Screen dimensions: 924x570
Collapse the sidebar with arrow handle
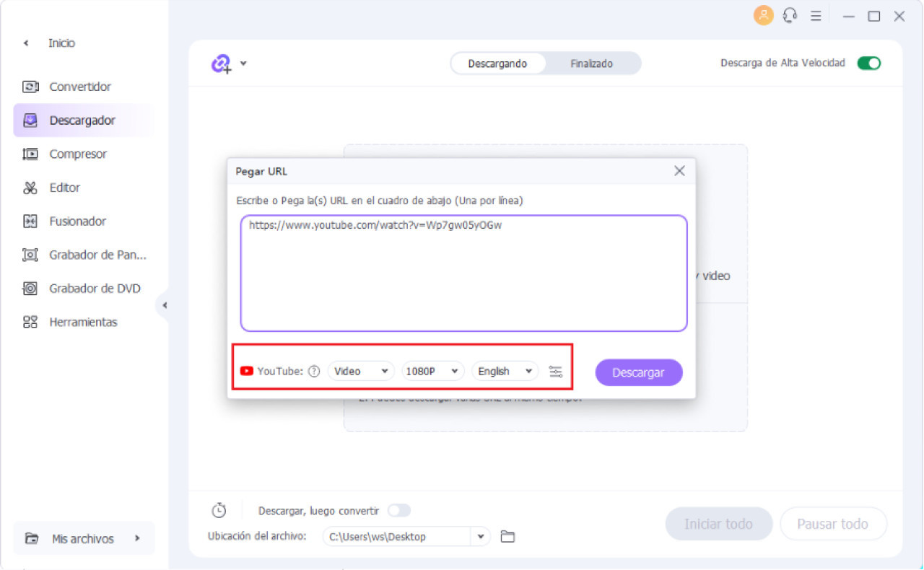164,305
